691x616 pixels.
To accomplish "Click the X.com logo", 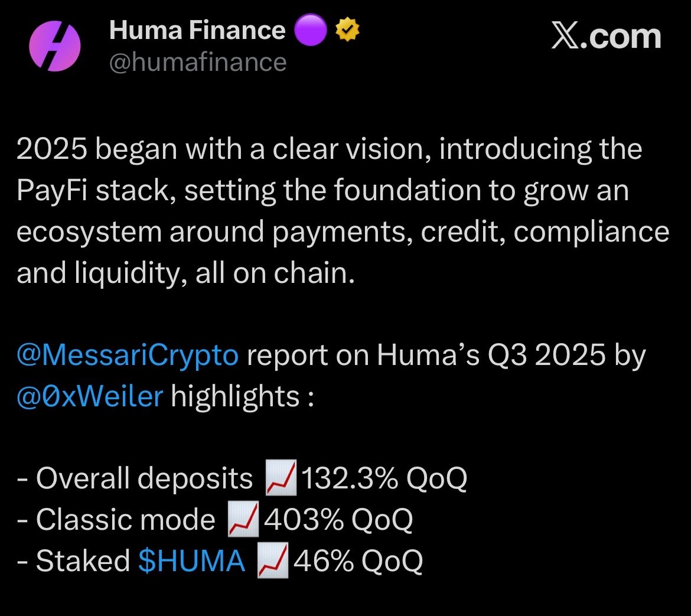I will 605,37.
